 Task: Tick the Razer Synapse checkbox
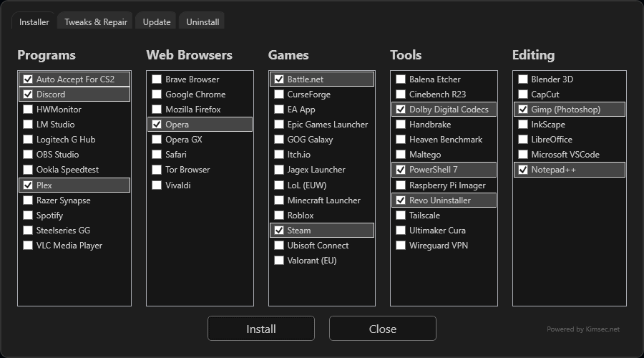28,200
